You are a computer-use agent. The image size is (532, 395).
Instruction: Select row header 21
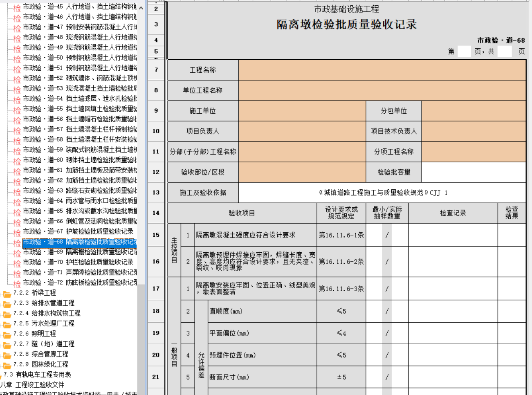coord(156,377)
